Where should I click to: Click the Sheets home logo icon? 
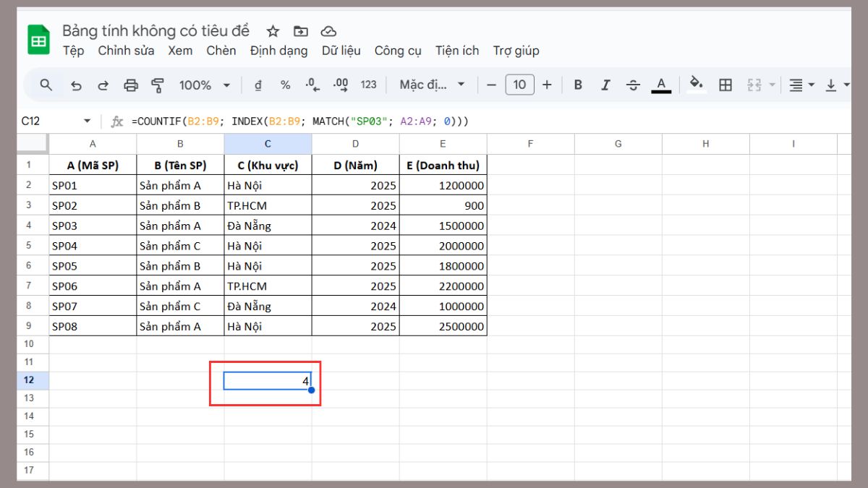point(38,40)
